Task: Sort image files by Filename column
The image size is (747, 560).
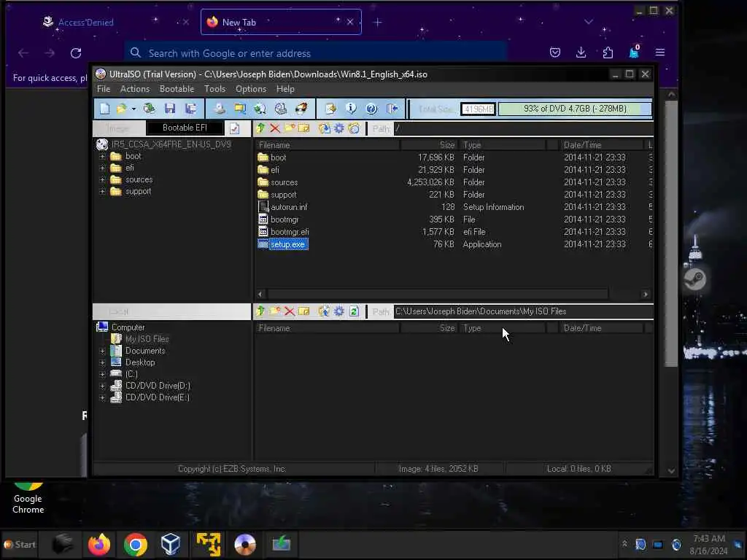Action: tap(327, 145)
